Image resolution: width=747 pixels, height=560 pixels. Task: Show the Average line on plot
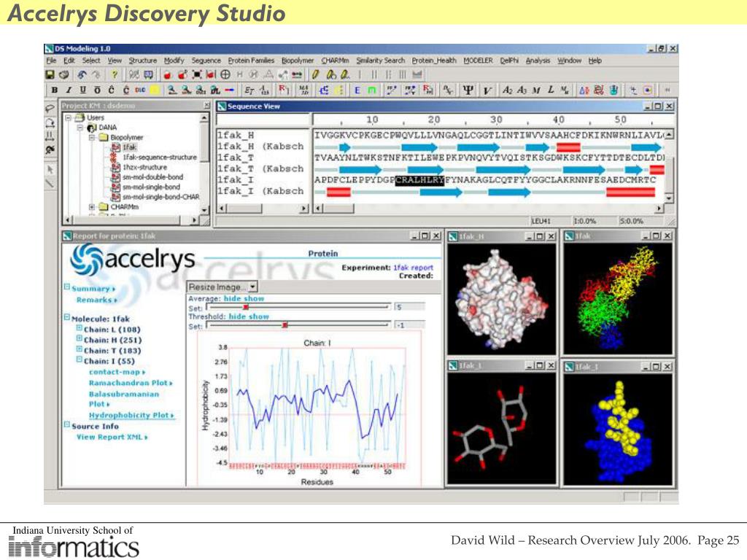point(254,298)
